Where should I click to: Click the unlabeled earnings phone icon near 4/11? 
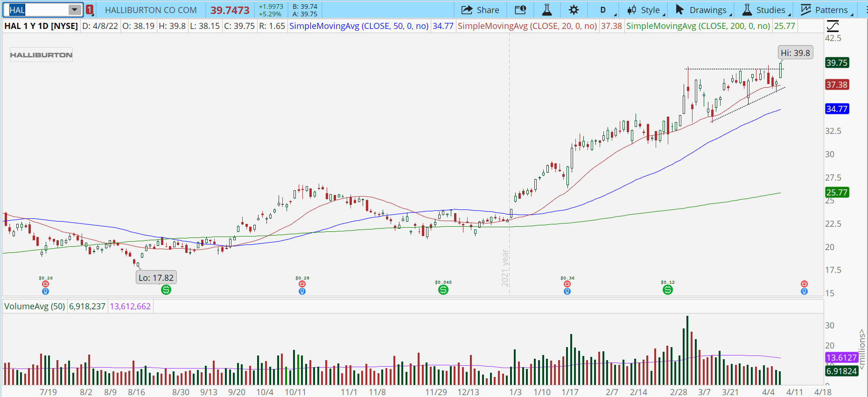pyautogui.click(x=804, y=284)
